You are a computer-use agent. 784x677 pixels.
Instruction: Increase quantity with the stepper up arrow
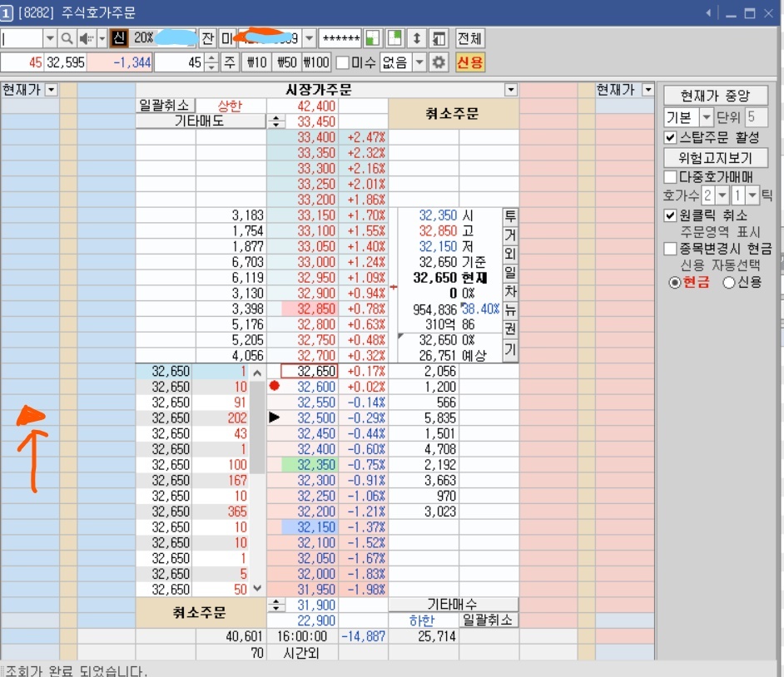click(211, 58)
